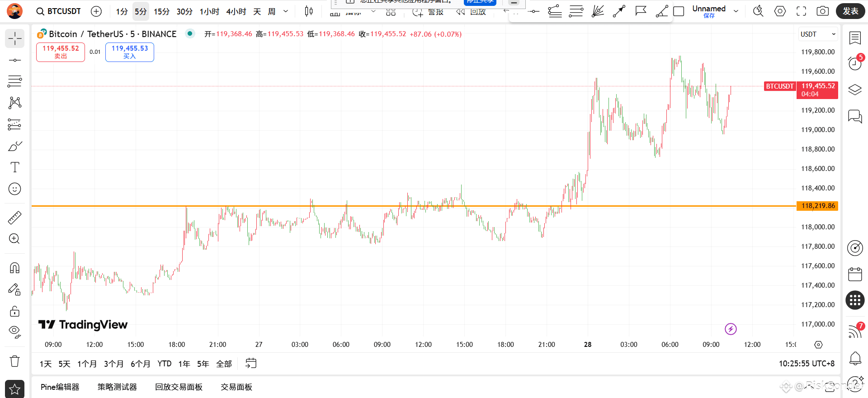Select the text annotation tool
The width and height of the screenshot is (868, 398).
click(x=15, y=167)
